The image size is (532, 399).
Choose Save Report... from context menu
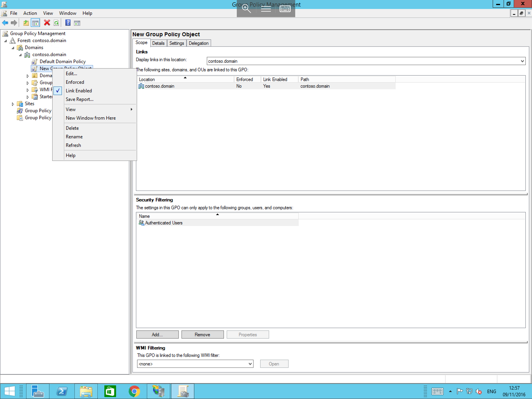(x=94, y=99)
